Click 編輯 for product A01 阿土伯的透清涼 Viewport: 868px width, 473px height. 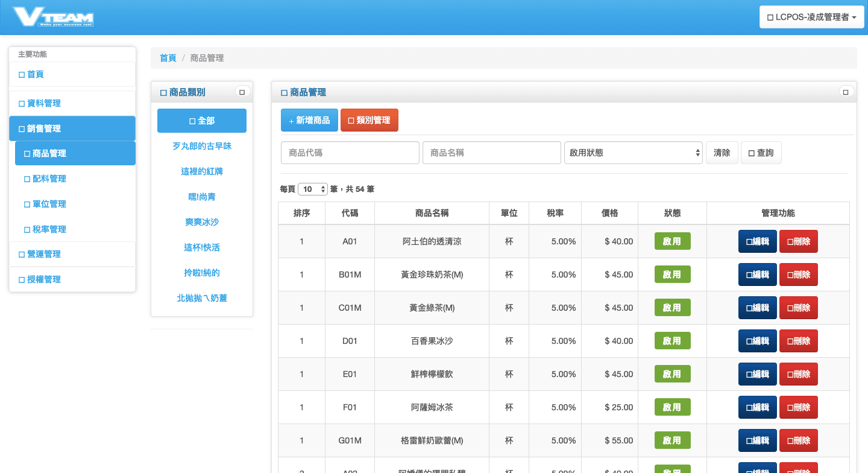(758, 241)
